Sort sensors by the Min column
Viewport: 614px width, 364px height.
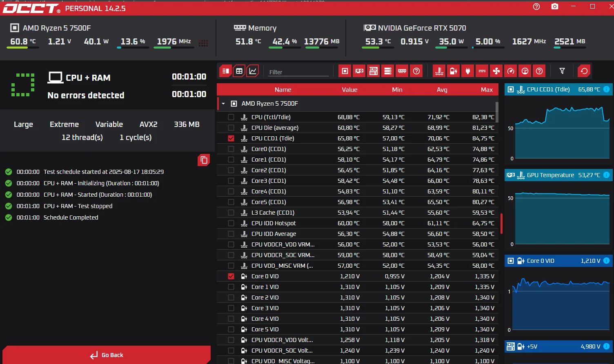coord(397,90)
